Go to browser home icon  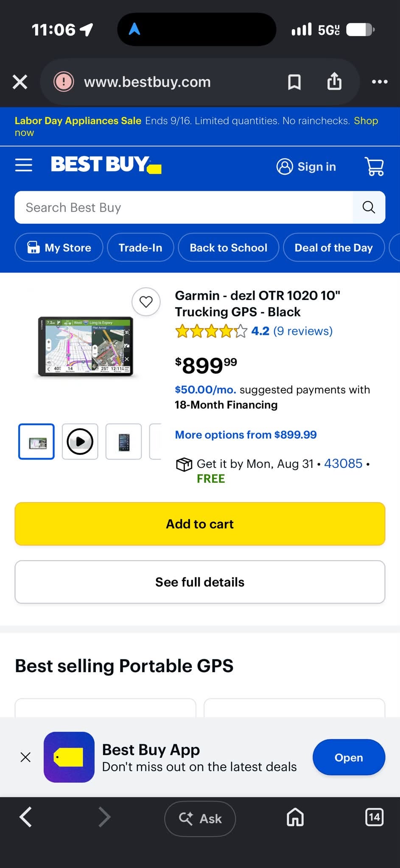[x=295, y=817]
